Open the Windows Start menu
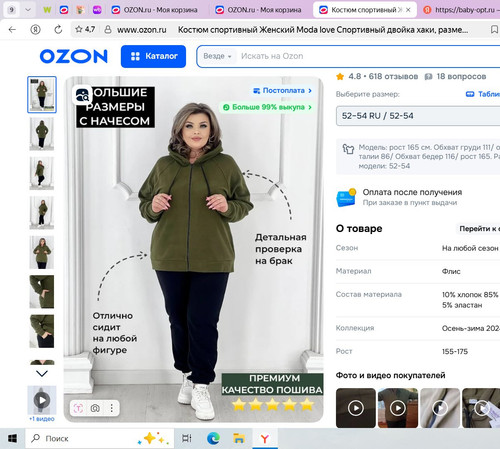Image resolution: width=500 pixels, height=449 pixels. [12, 438]
